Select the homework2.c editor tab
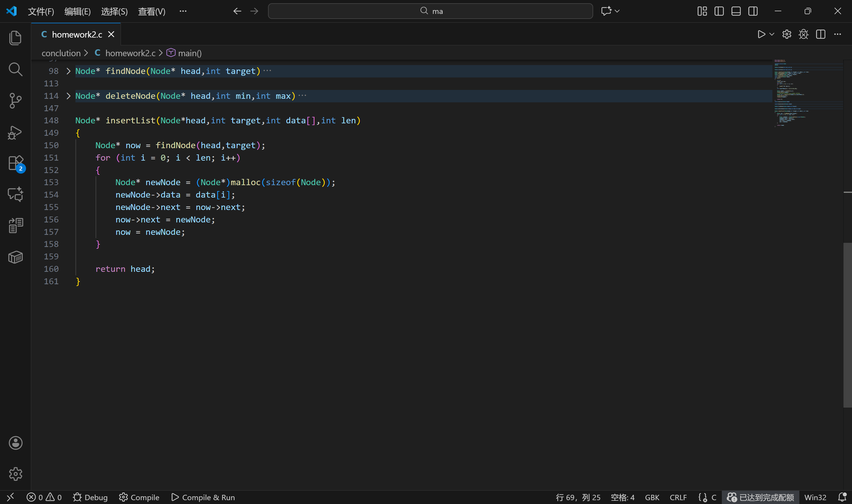The image size is (852, 504). 77,34
